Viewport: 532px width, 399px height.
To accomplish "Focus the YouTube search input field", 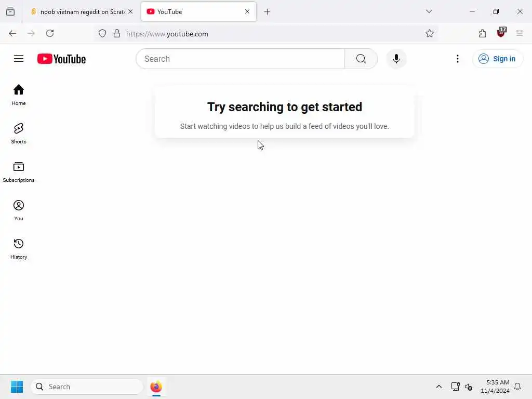I will tap(240, 59).
